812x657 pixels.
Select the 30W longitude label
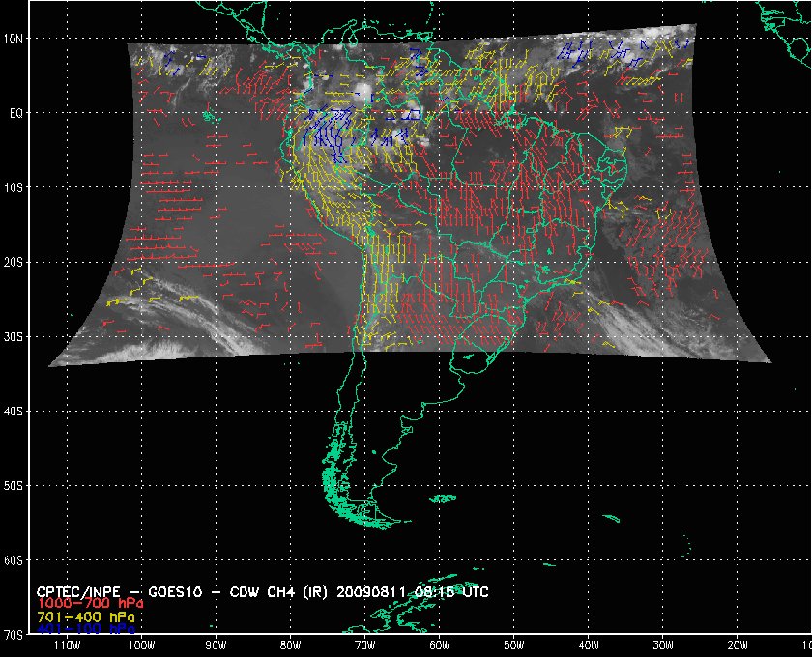(x=663, y=645)
